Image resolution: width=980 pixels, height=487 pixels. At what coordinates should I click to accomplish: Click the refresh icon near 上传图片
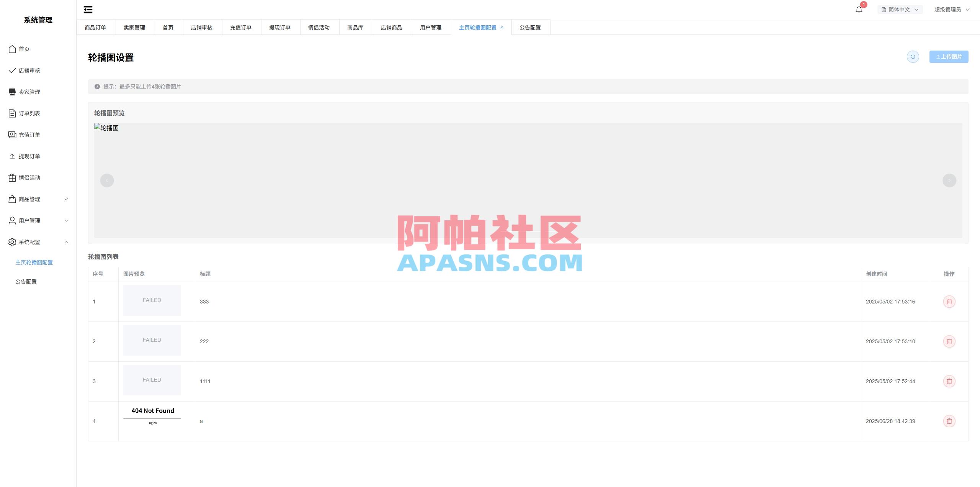pyautogui.click(x=913, y=56)
